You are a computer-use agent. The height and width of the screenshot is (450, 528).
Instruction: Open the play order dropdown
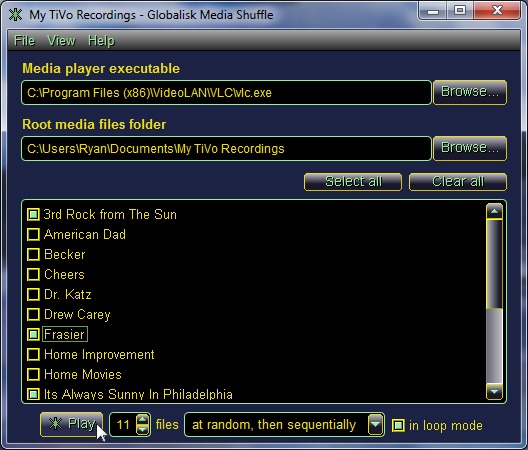tap(284, 425)
